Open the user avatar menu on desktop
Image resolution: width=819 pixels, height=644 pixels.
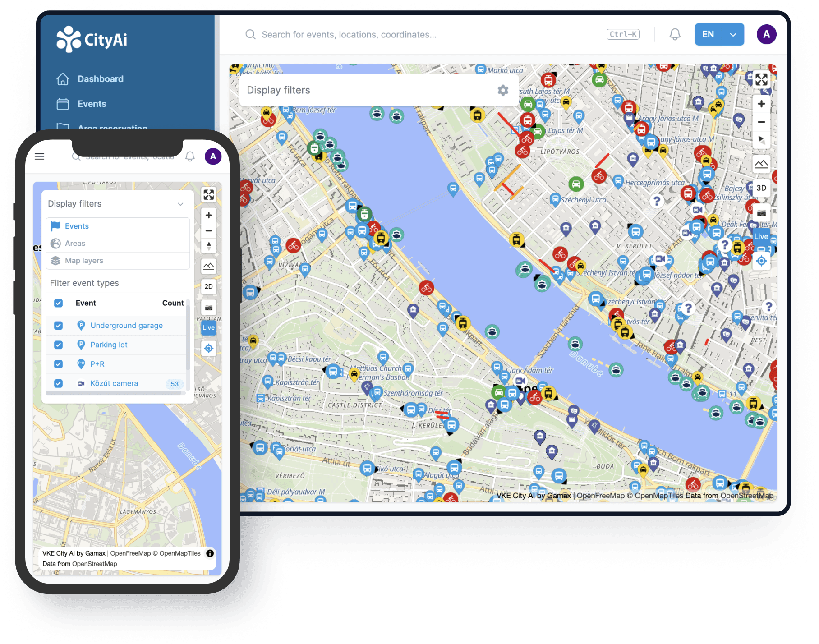[766, 34]
